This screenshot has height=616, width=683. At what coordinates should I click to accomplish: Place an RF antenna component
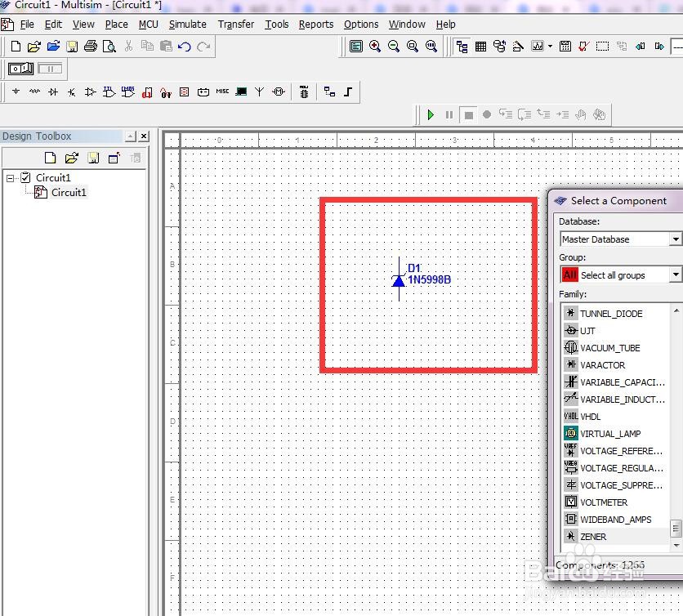point(259,92)
